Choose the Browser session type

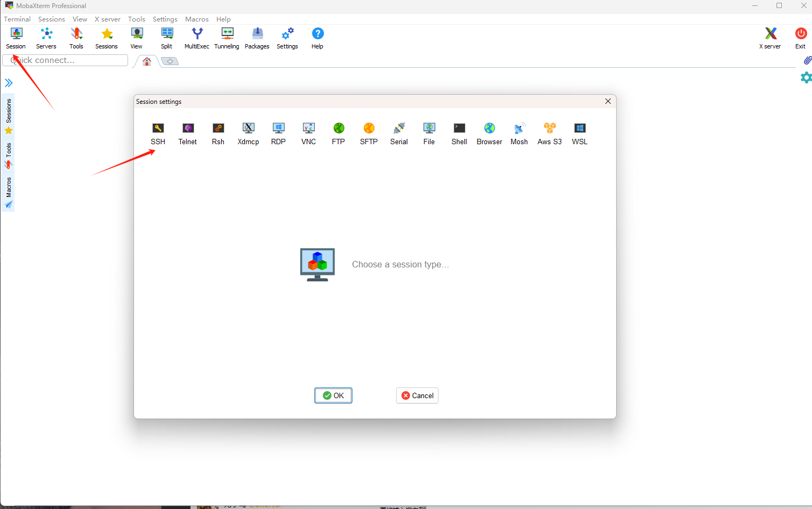[x=489, y=134]
